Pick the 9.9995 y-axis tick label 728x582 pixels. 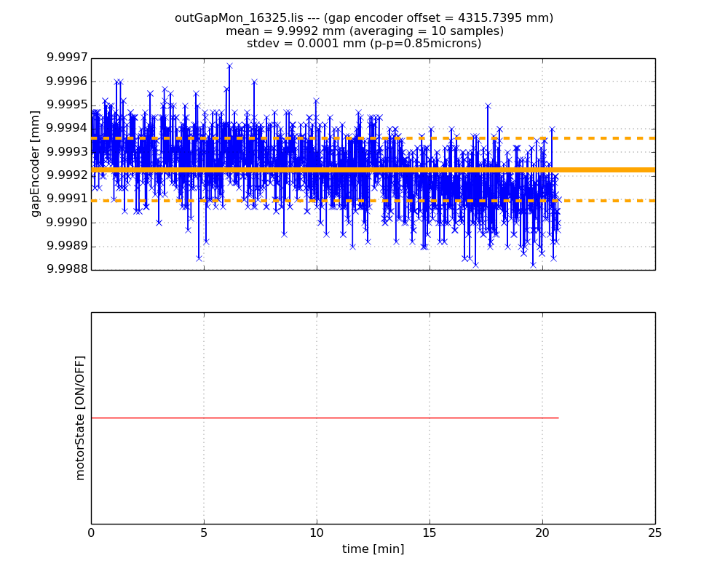(x=67, y=105)
